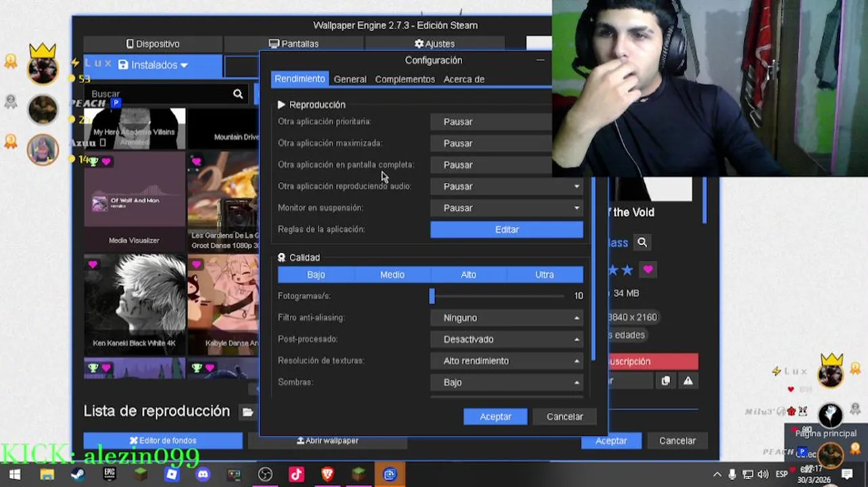Click the microphone icon in the system tray
The width and height of the screenshot is (868, 487).
click(732, 475)
